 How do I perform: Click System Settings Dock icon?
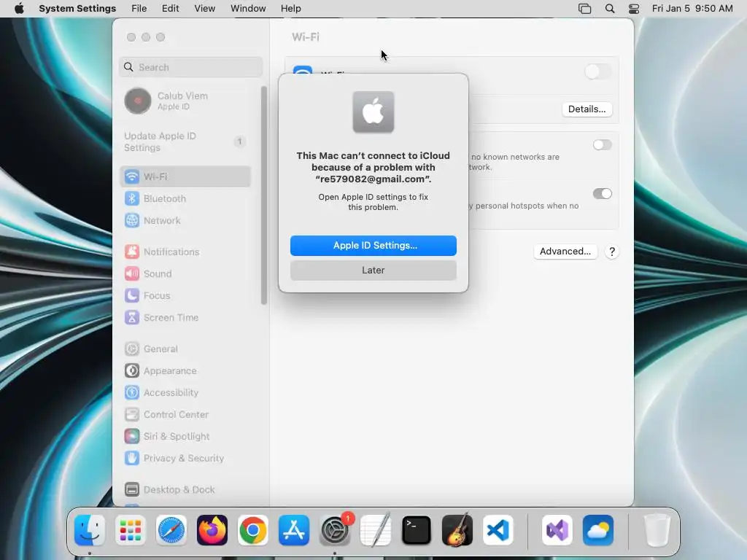(335, 530)
